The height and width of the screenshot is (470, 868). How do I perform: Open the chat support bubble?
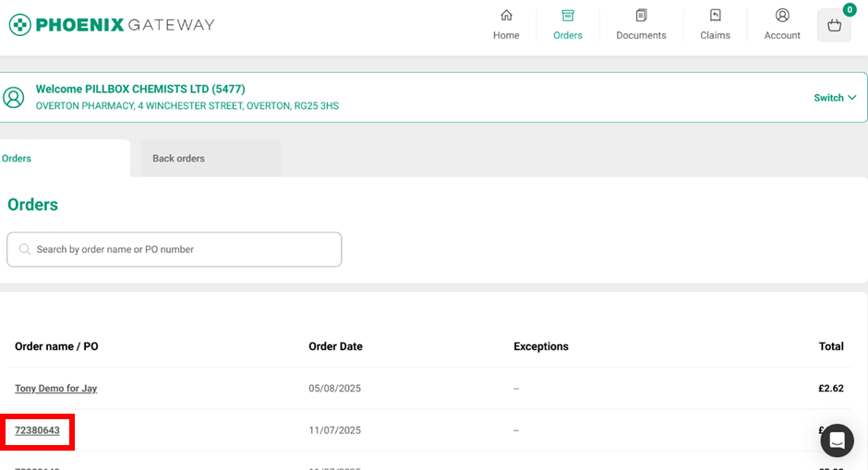coord(837,440)
